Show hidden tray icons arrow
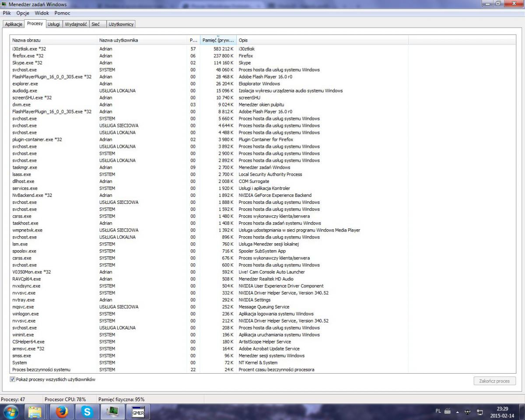The image size is (525, 420). tap(458, 412)
